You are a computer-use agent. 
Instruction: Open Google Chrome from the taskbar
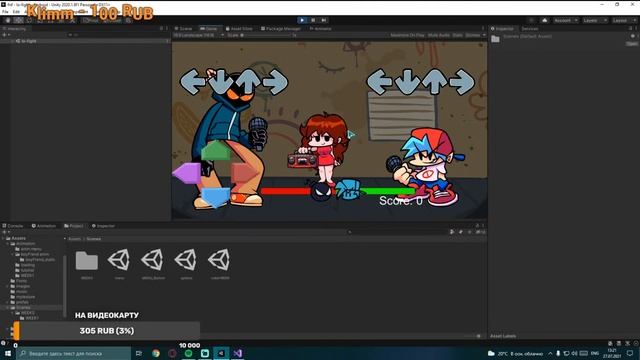click(x=156, y=353)
